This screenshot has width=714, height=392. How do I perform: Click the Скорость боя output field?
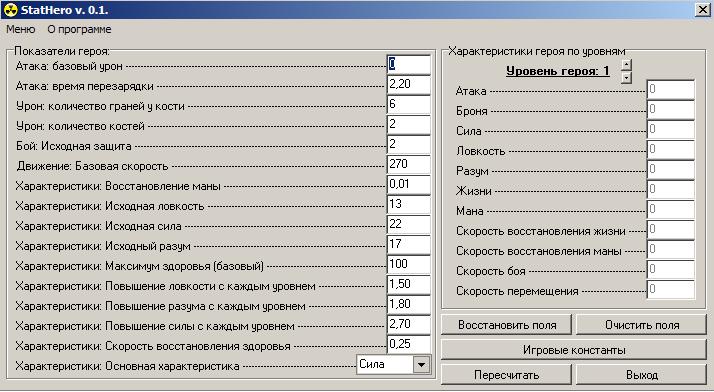pyautogui.click(x=671, y=270)
